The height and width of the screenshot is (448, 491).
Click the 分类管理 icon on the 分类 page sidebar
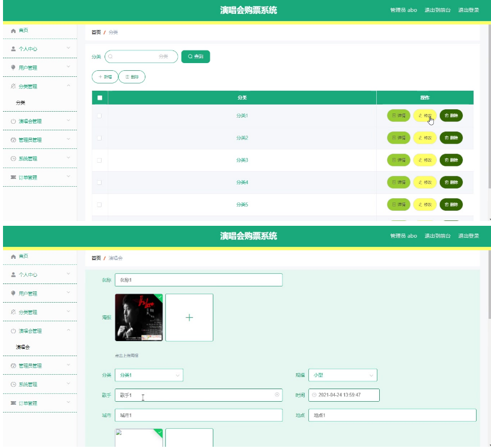(x=13, y=86)
